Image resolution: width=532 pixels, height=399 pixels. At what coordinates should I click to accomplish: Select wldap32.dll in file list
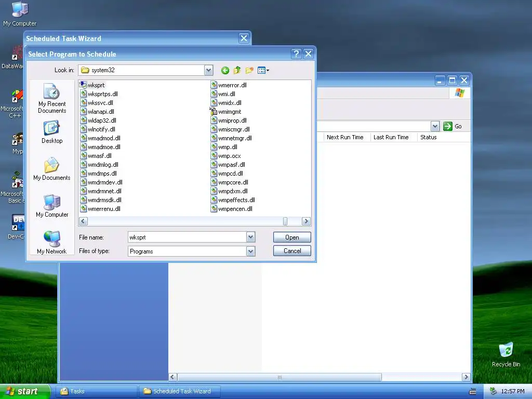coord(98,121)
